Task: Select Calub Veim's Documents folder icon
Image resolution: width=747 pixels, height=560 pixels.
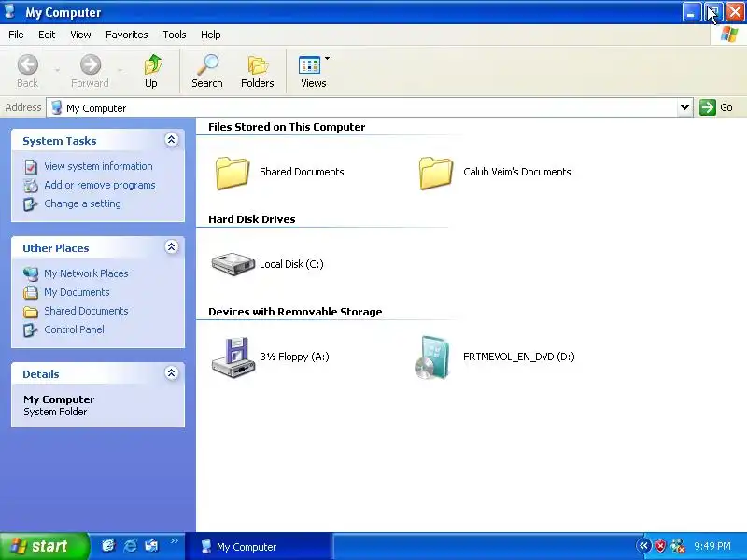Action: (x=436, y=173)
